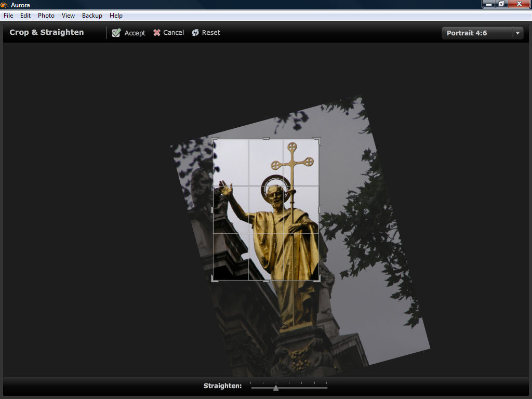The width and height of the screenshot is (532, 399).
Task: Click the Aurora app logo in title bar
Action: pyautogui.click(x=5, y=5)
